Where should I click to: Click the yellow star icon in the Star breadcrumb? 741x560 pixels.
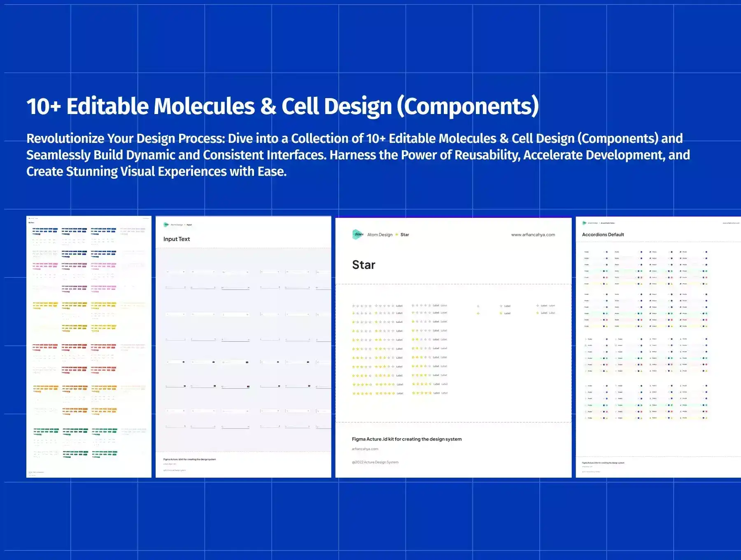(397, 235)
